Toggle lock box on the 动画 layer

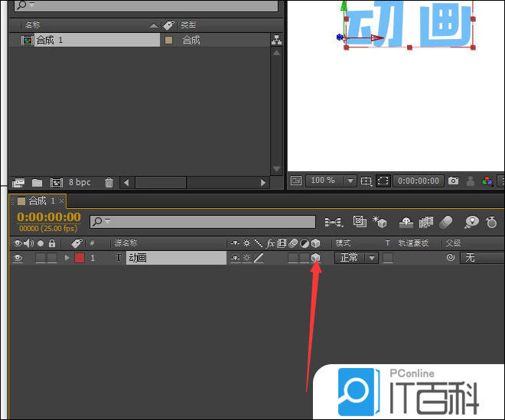(x=52, y=258)
